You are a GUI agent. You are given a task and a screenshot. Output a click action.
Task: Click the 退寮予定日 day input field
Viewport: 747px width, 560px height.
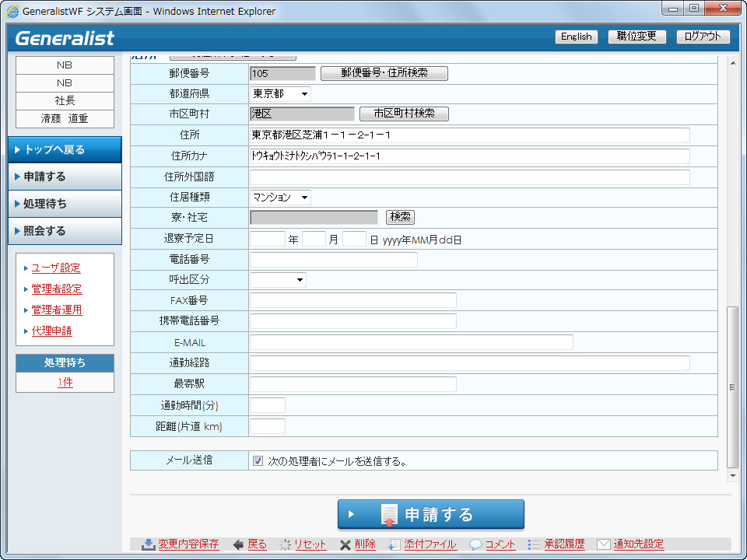tap(355, 239)
